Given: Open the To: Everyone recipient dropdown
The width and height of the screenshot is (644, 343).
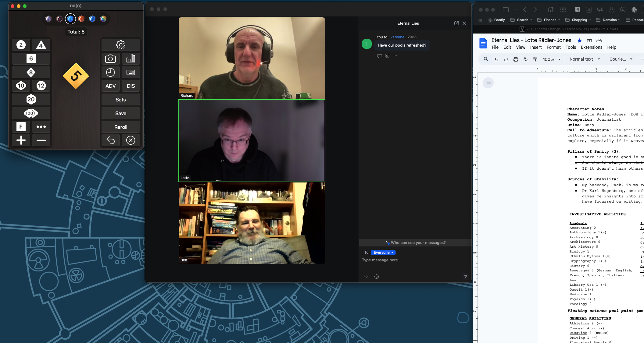Looking at the screenshot, I should coord(383,253).
